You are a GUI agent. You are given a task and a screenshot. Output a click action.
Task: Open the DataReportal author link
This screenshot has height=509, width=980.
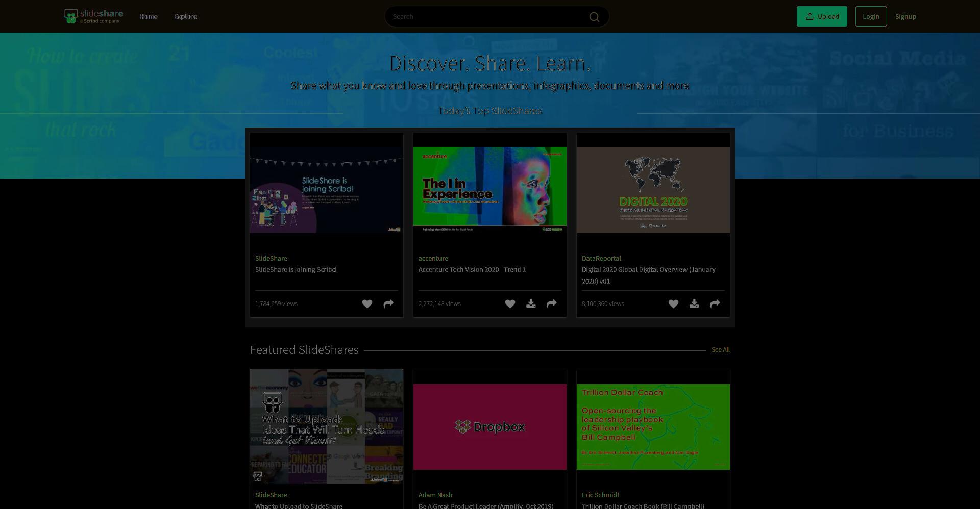coord(601,259)
